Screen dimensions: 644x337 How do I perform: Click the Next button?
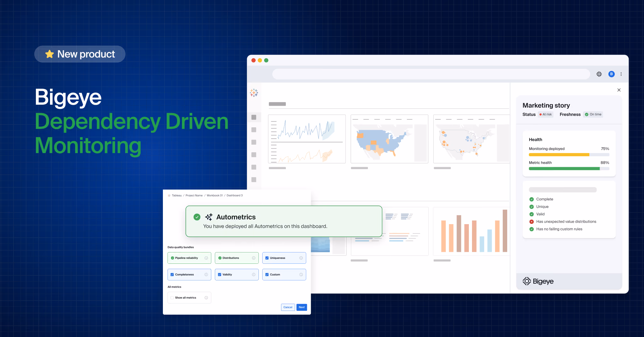[x=302, y=307]
